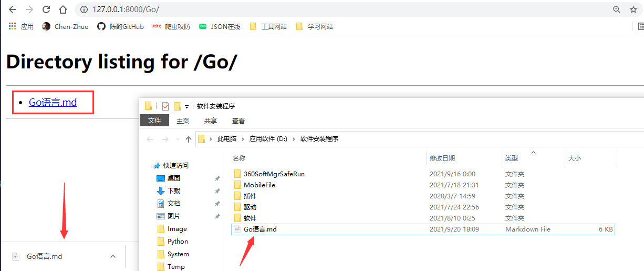The image size is (644, 271).
Task: Click Chrome forward navigation arrow
Action: tap(29, 9)
